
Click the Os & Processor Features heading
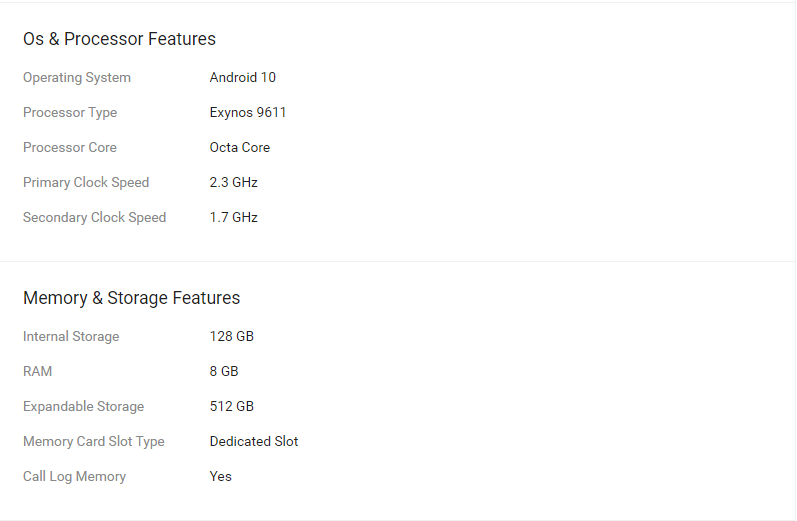coord(119,39)
